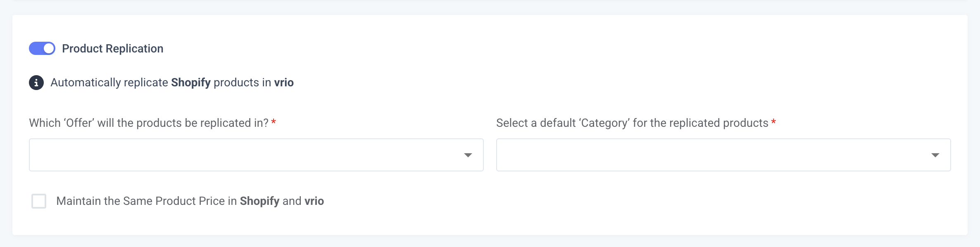
Task: Click bold 'vrio' in the Automatically replicate line
Action: [x=284, y=83]
